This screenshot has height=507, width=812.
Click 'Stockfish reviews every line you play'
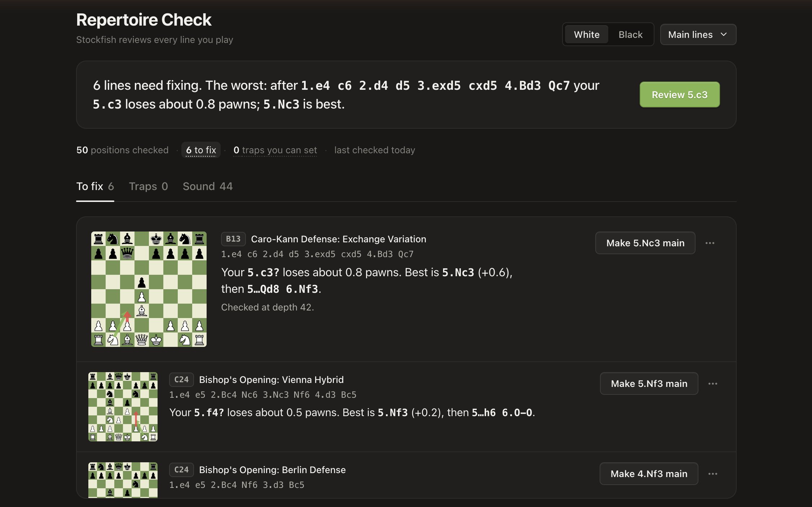(155, 40)
